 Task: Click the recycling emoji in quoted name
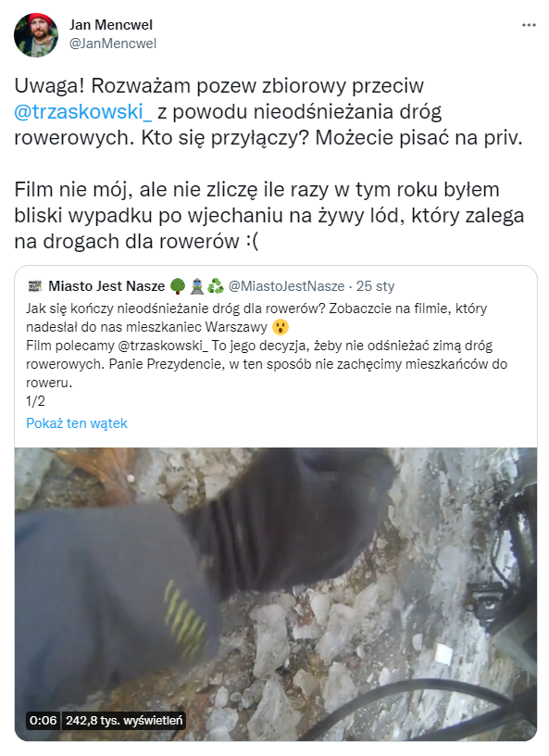coord(216,286)
